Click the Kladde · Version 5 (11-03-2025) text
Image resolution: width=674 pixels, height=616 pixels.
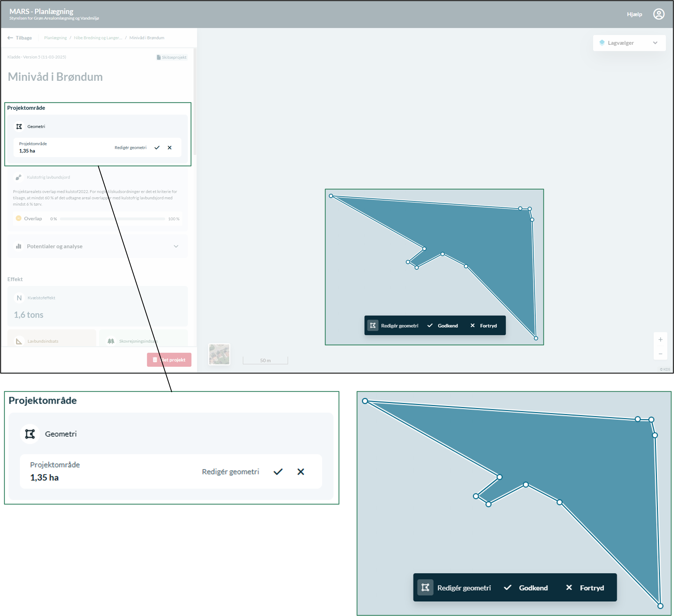coord(37,57)
